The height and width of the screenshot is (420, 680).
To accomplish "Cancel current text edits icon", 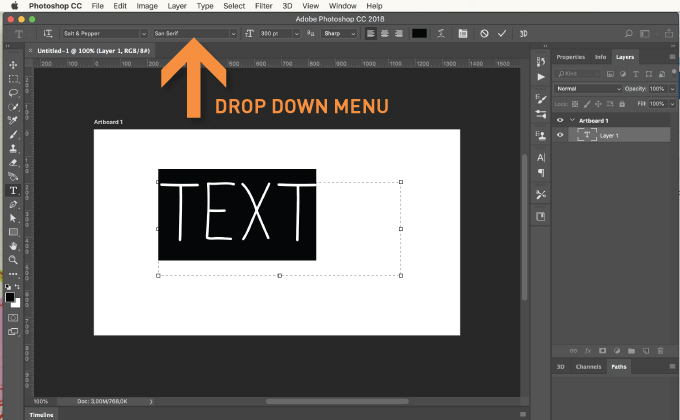I will click(x=484, y=34).
